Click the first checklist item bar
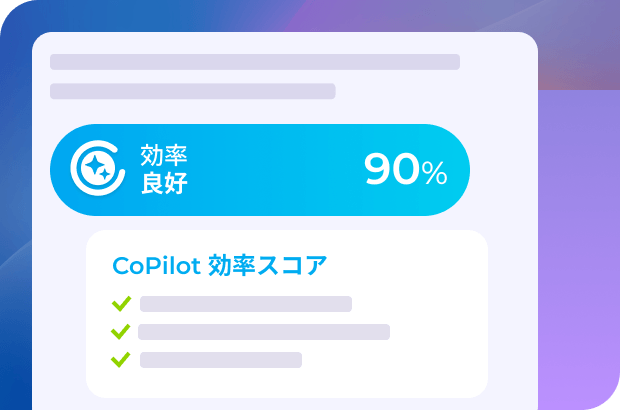The height and width of the screenshot is (410, 620). 246,304
